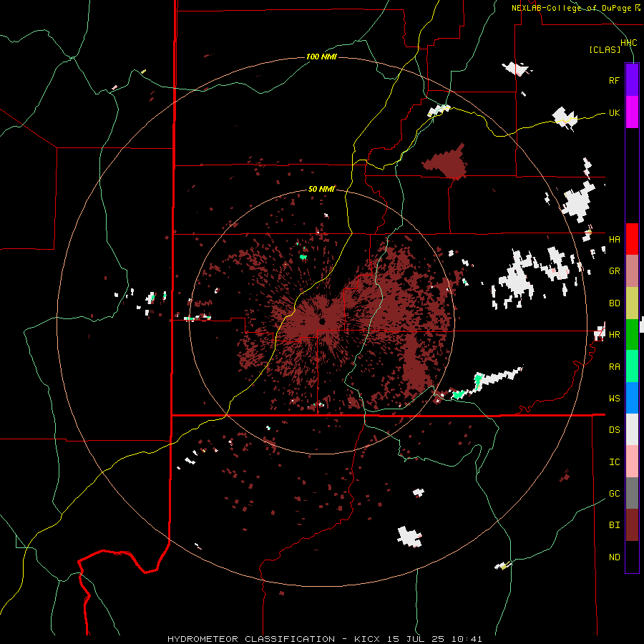This screenshot has height=644, width=644.
Task: Click the HYDROMETEOR CLASSIFICATION title text
Action: 251,639
